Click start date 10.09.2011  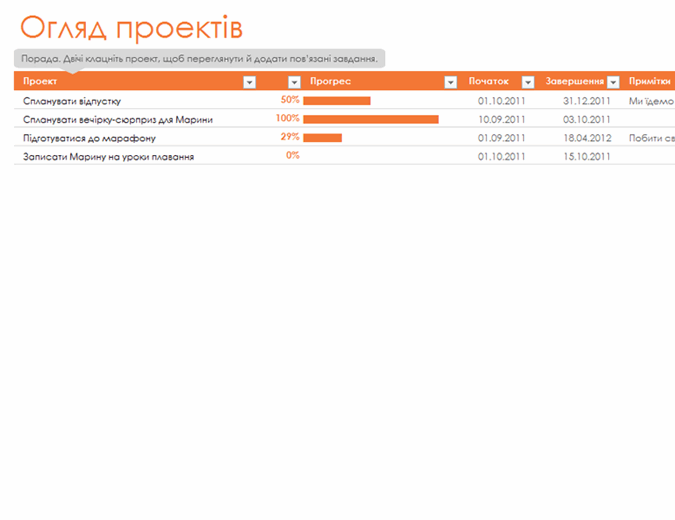[502, 120]
